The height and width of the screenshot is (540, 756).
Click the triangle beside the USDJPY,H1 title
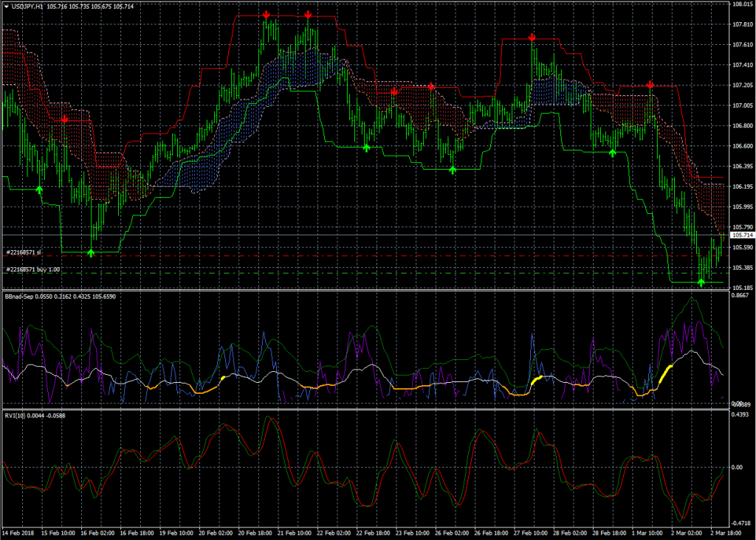pyautogui.click(x=5, y=6)
